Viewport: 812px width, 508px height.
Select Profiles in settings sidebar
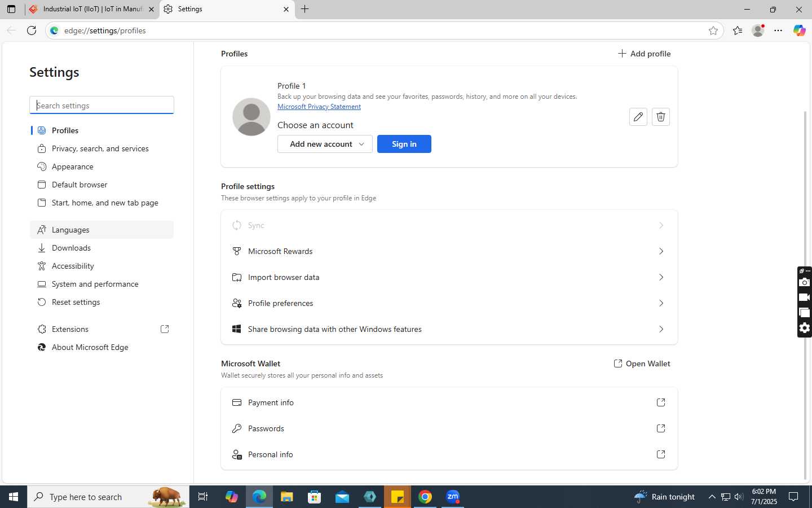click(101, 130)
